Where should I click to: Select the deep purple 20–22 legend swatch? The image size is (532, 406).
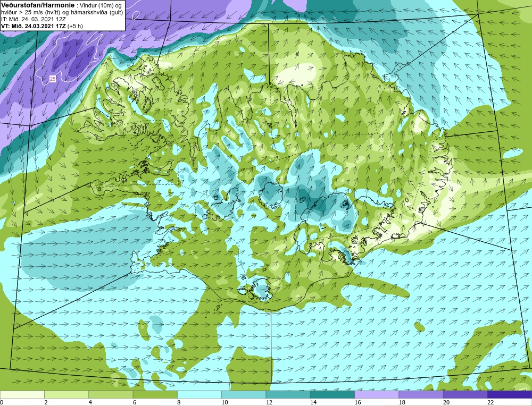pyautogui.click(x=465, y=394)
